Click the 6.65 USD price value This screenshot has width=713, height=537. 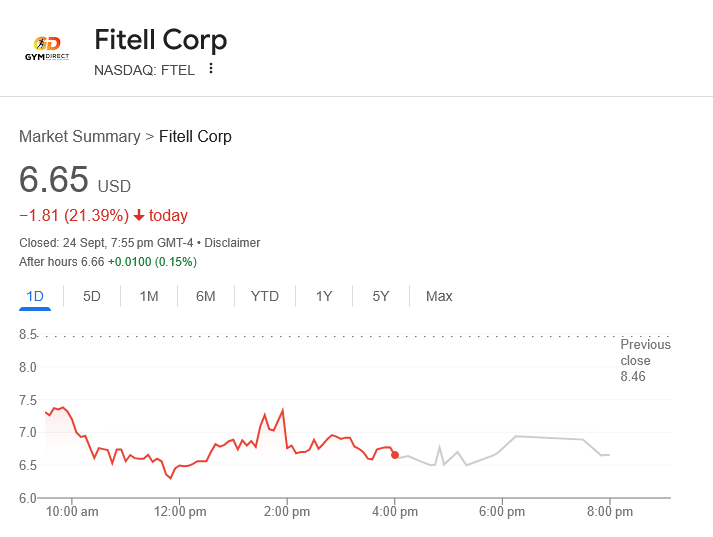[55, 180]
